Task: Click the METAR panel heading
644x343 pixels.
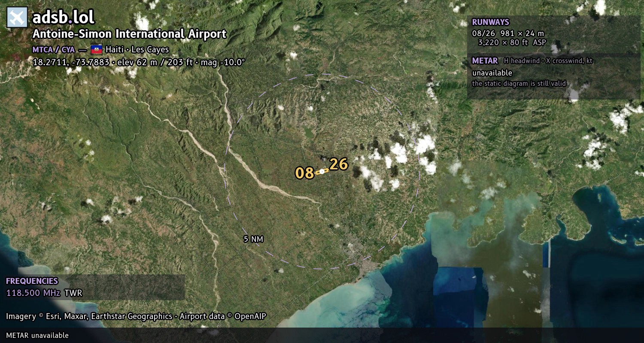Action: pyautogui.click(x=485, y=61)
